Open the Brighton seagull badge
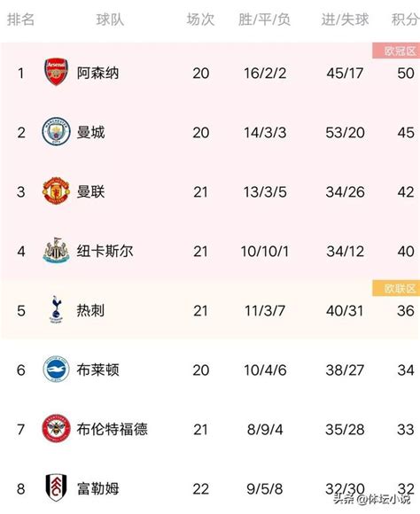This screenshot has height=514, width=420. [x=56, y=370]
